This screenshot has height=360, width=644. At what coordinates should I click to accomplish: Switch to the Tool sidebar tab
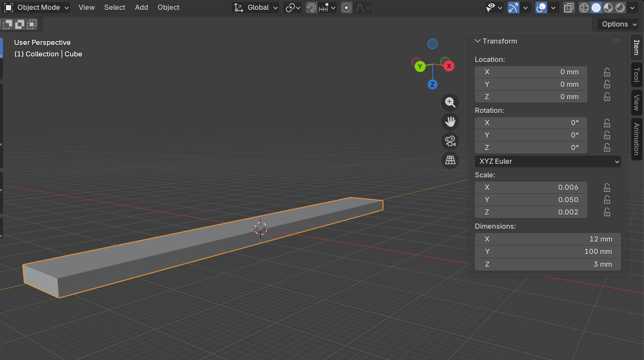click(x=636, y=75)
